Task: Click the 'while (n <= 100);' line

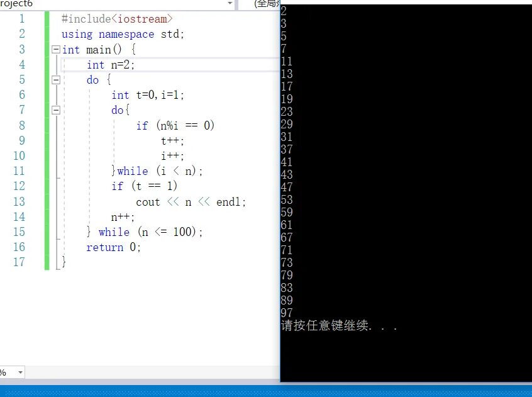Action: click(x=150, y=232)
